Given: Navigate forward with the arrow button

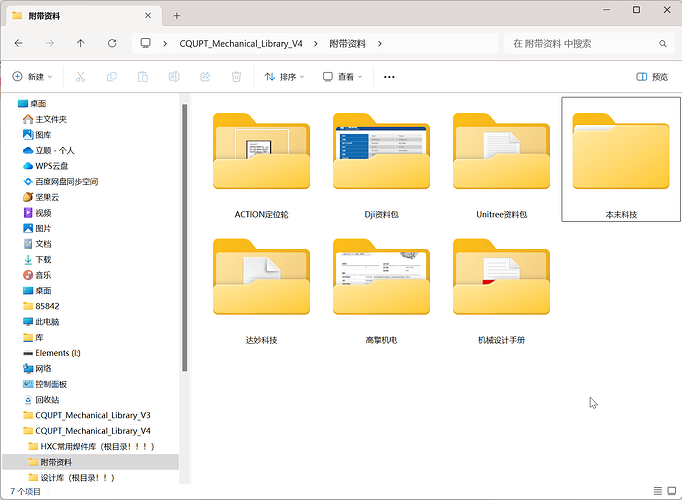Looking at the screenshot, I should point(50,43).
